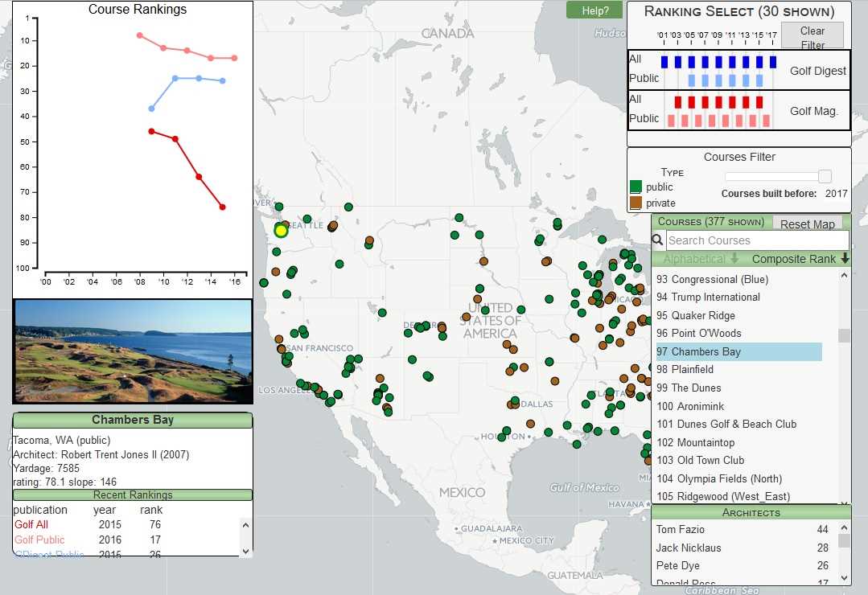868x595 pixels.
Task: Select the yellow highlighted course marker near Seattle
Action: 281,230
